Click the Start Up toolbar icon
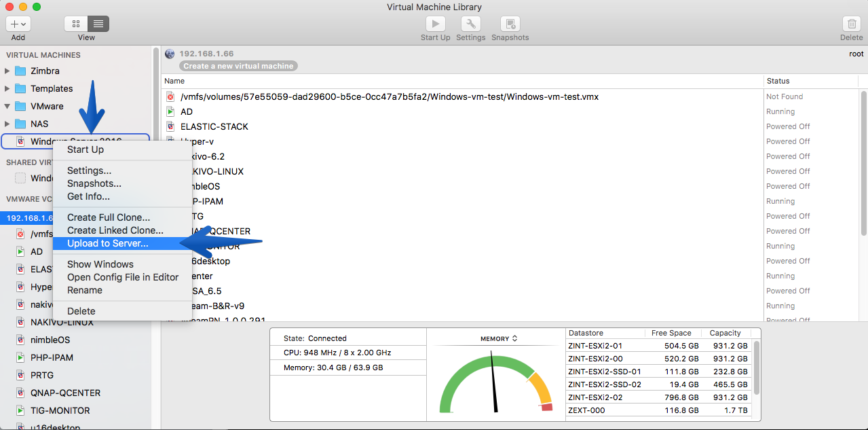868x430 pixels. (435, 24)
